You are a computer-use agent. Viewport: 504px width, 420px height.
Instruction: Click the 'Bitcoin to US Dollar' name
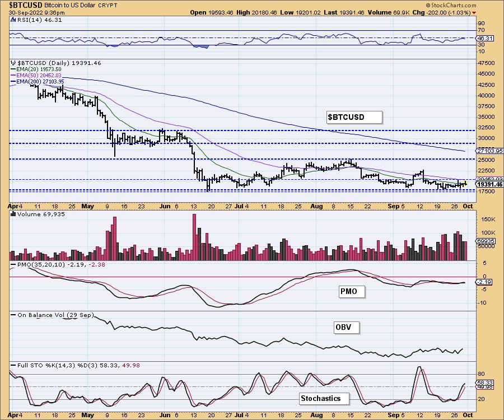[69, 6]
